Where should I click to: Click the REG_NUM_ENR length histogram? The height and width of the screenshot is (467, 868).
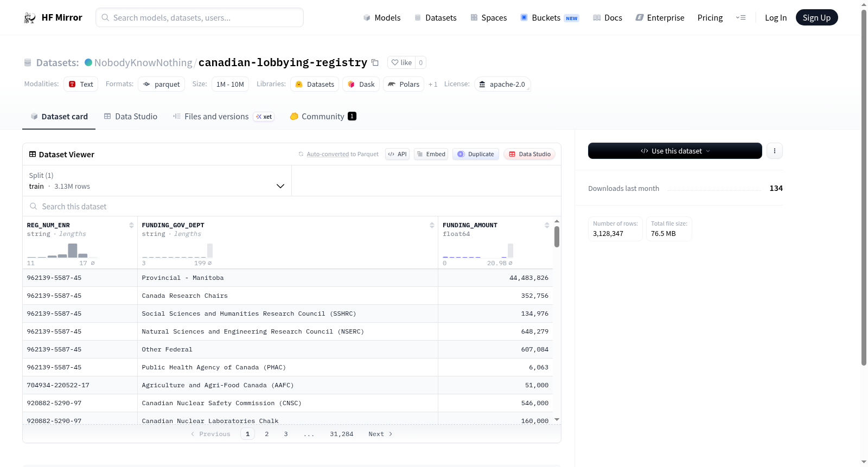[x=62, y=250]
